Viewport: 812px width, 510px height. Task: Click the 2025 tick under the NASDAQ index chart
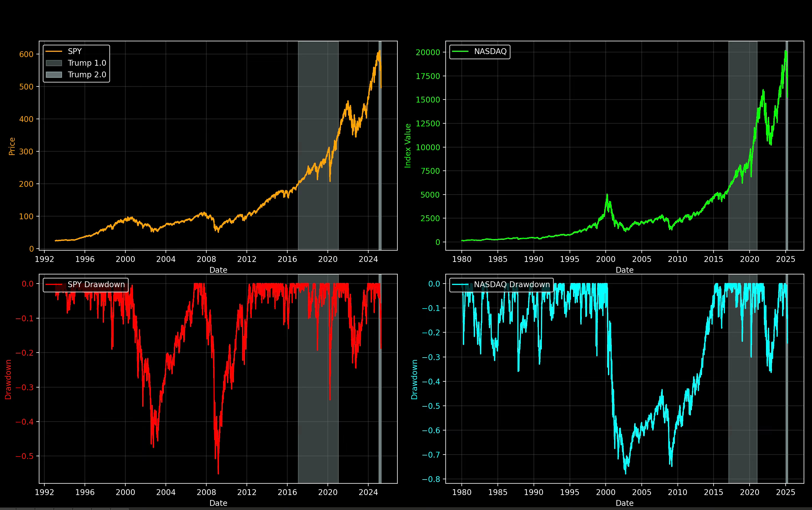pyautogui.click(x=786, y=259)
